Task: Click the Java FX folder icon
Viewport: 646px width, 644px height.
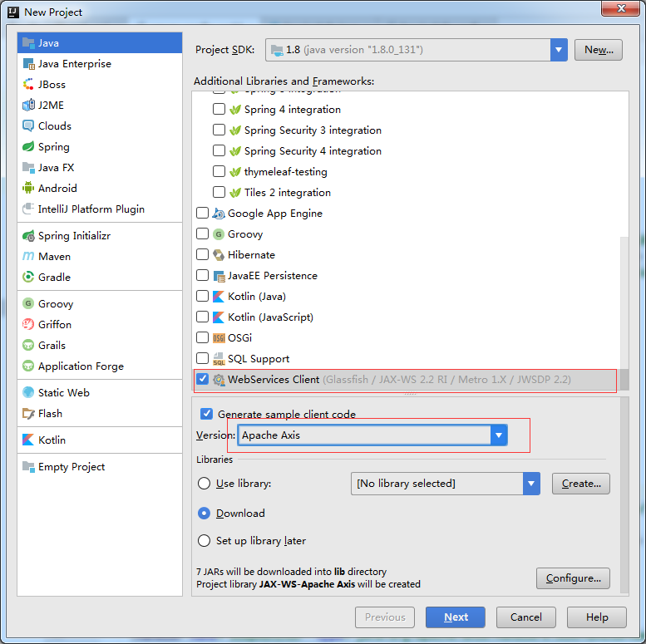Action: coord(28,168)
